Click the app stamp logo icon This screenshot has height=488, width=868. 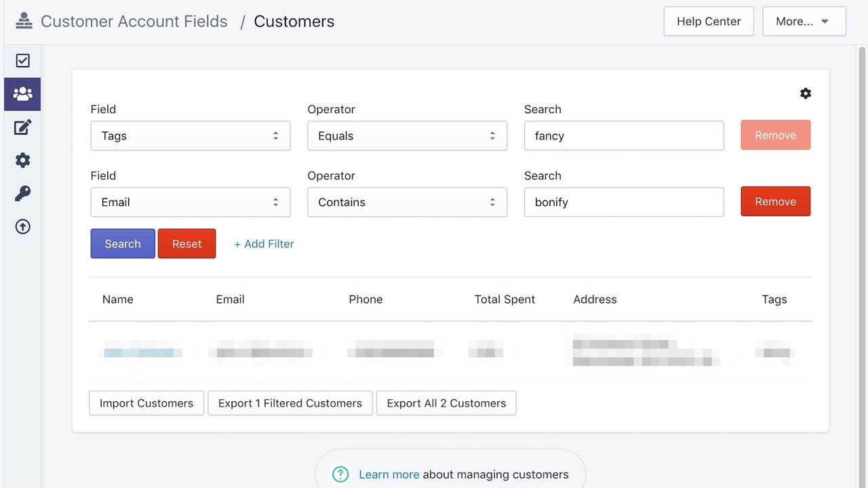pos(24,21)
